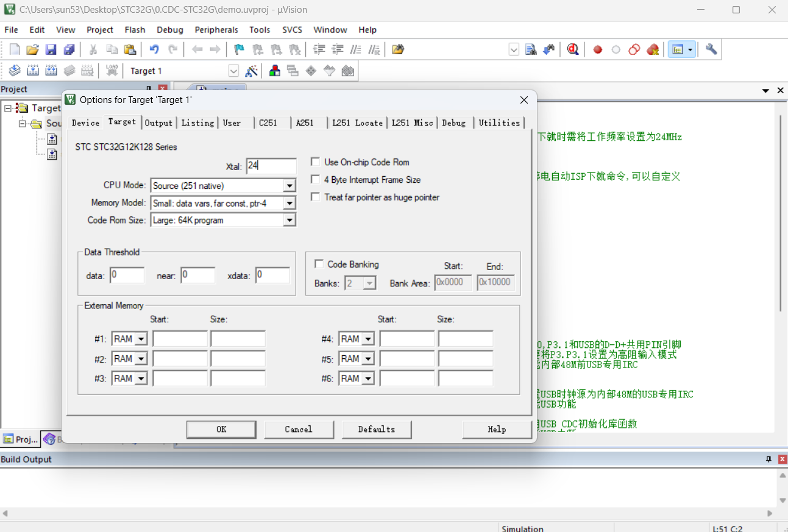788x532 pixels.
Task: Check 4 Byte Interrupt Frame Size
Action: point(315,180)
